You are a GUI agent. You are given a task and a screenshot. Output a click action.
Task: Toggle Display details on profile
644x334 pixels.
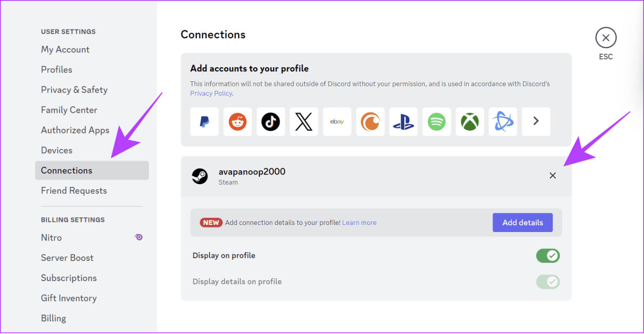point(548,282)
